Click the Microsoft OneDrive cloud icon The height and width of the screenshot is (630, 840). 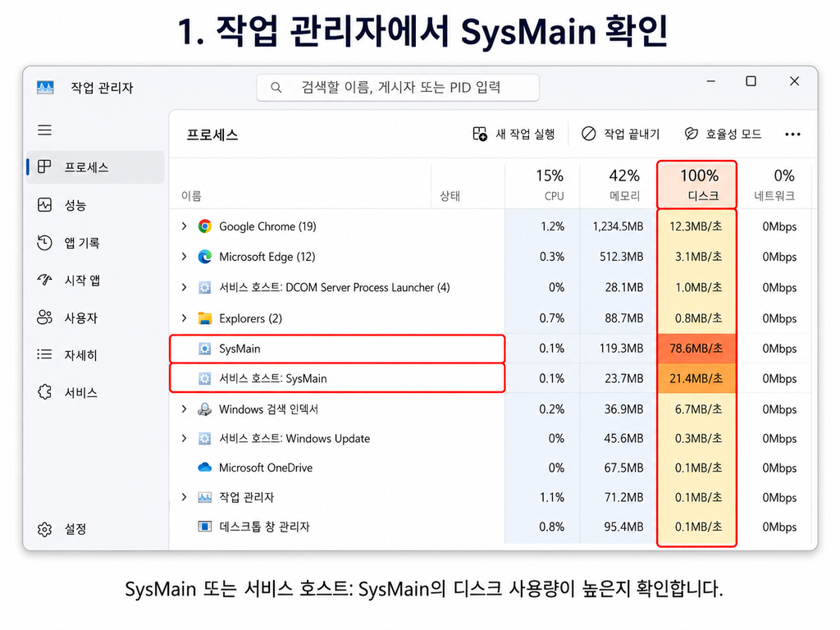[204, 468]
